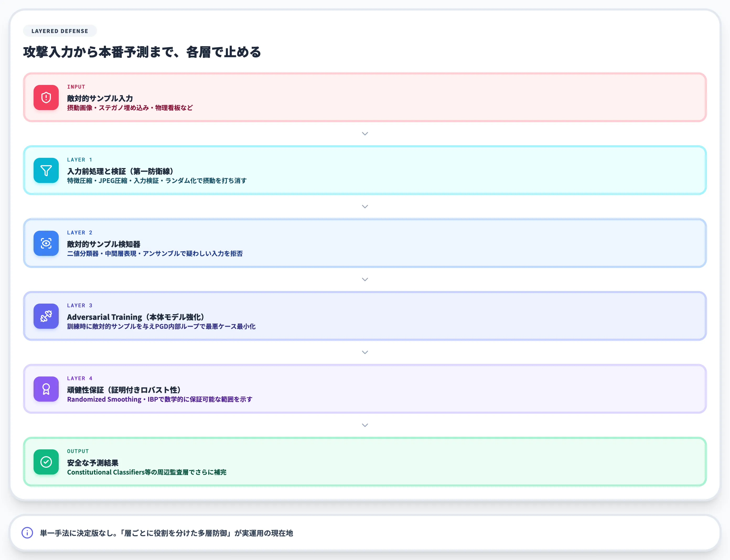Click chevron below the LAYER 1 card
This screenshot has width=730, height=560.
point(365,207)
